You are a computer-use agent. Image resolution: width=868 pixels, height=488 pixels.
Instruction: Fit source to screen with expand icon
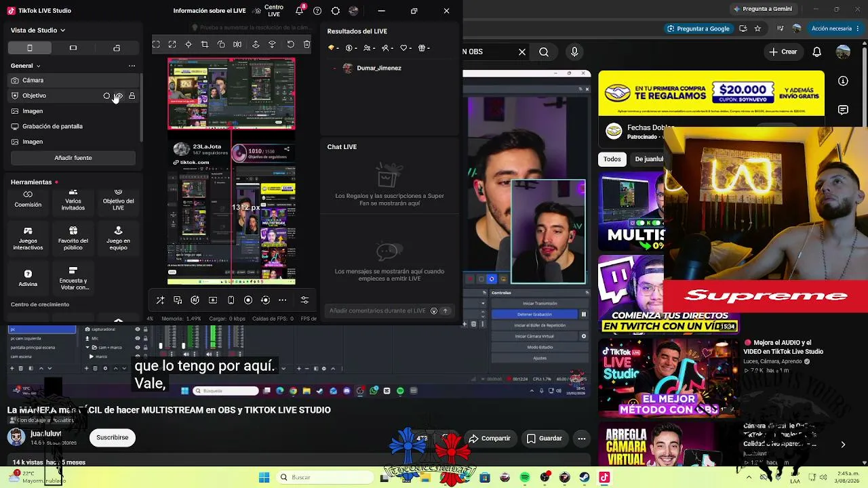(x=172, y=45)
